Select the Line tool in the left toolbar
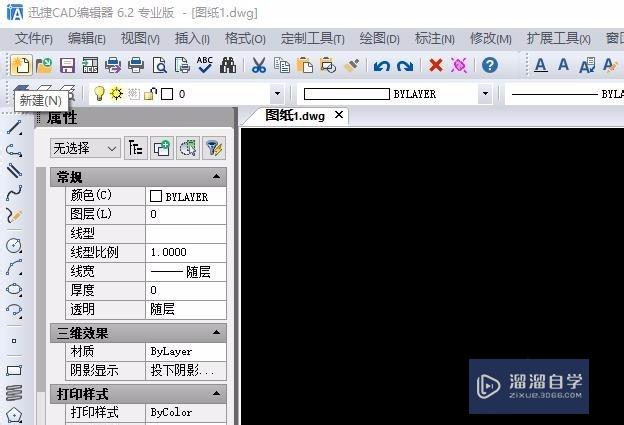This screenshot has height=425, width=624. coord(14,128)
